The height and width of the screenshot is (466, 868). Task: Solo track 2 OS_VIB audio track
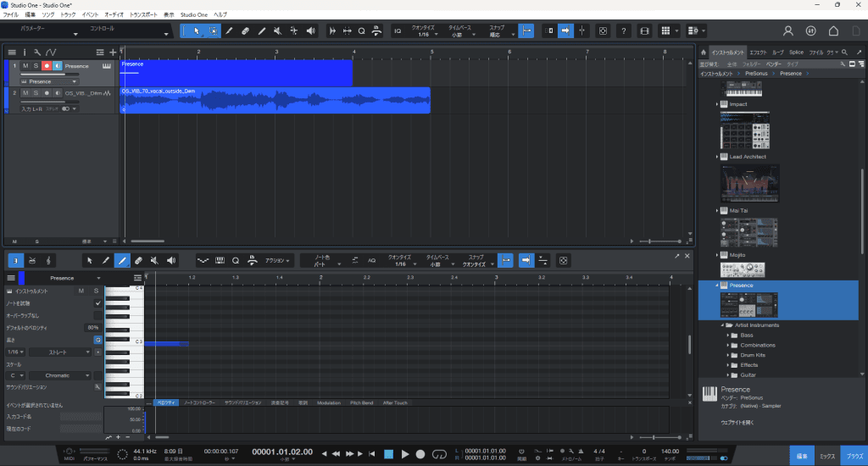coord(36,93)
